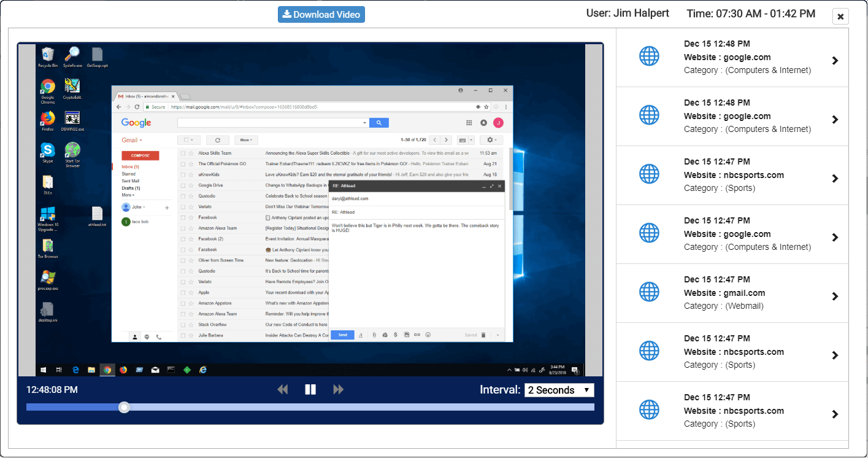
Task: Click Windows 10 Upgrade desktop icon
Action: [48, 217]
